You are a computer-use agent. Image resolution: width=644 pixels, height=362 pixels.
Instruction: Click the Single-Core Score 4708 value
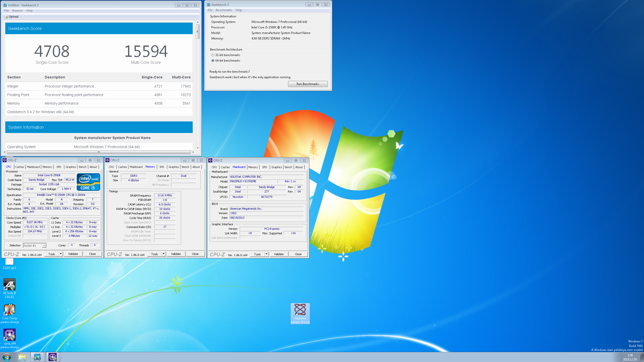tap(52, 51)
